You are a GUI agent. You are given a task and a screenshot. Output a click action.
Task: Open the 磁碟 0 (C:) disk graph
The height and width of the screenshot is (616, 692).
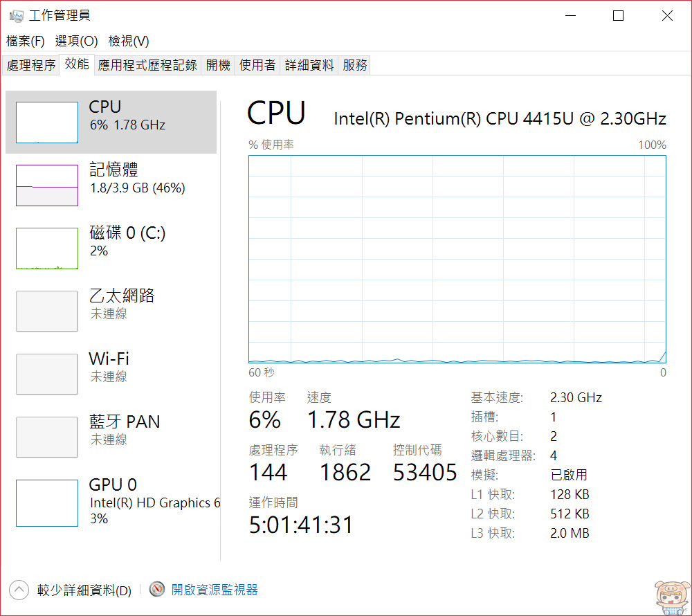(x=47, y=248)
